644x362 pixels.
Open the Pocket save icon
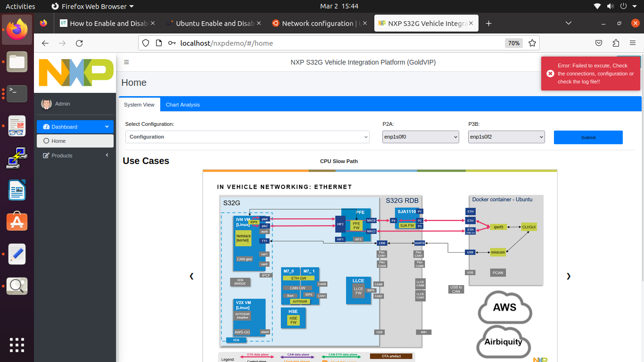point(599,43)
